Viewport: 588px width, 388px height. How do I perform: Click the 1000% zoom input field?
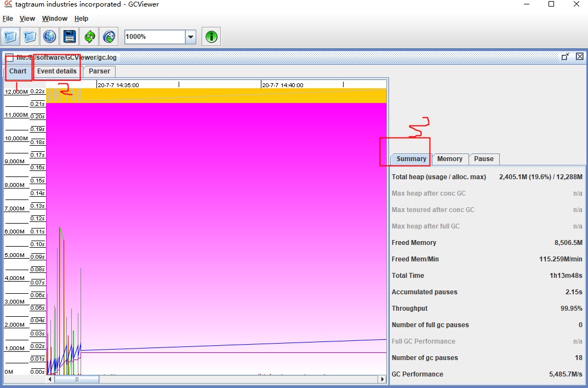(155, 37)
